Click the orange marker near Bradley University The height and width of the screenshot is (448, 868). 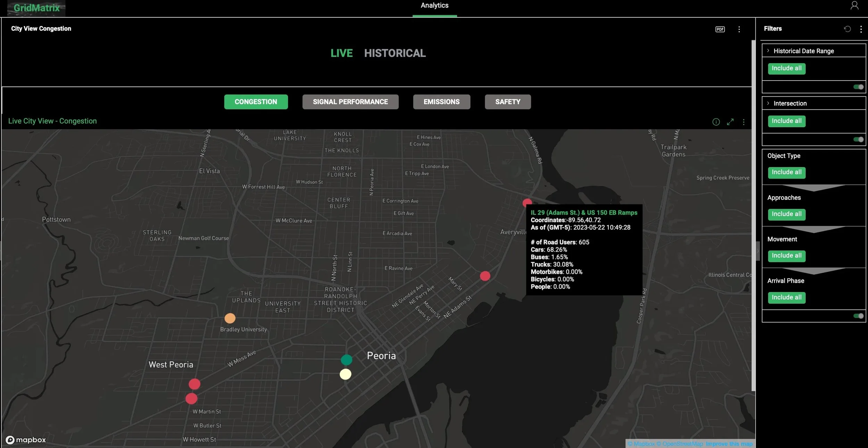point(230,318)
